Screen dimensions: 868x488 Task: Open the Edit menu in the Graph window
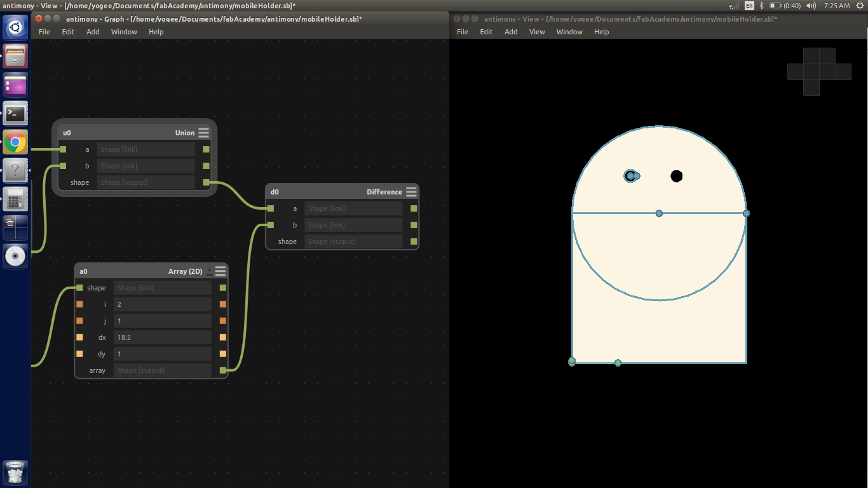[68, 32]
